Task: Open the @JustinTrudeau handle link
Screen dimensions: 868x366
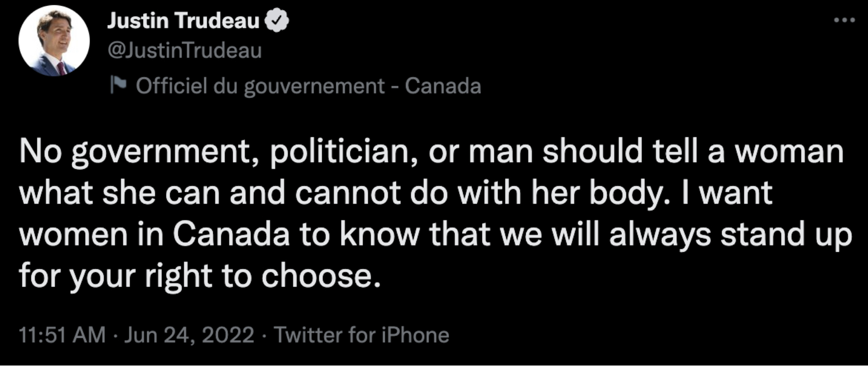Action: coord(185,50)
